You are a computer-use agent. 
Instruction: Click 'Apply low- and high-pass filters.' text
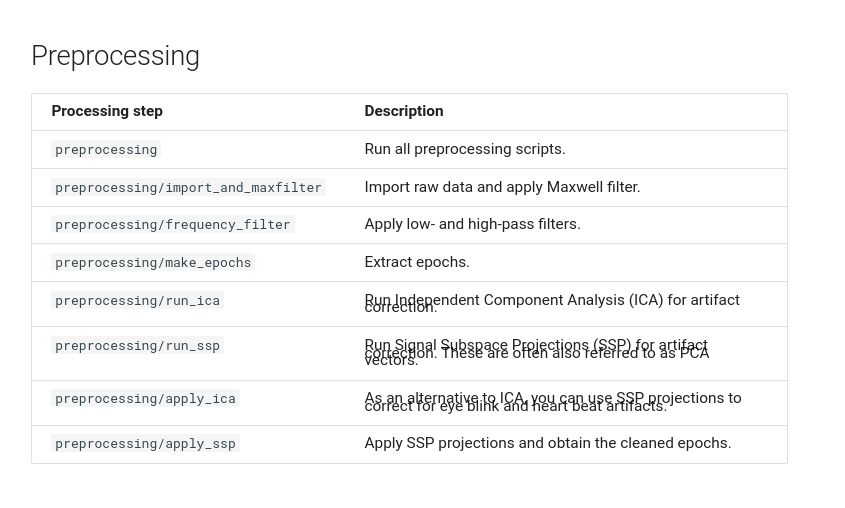point(472,224)
